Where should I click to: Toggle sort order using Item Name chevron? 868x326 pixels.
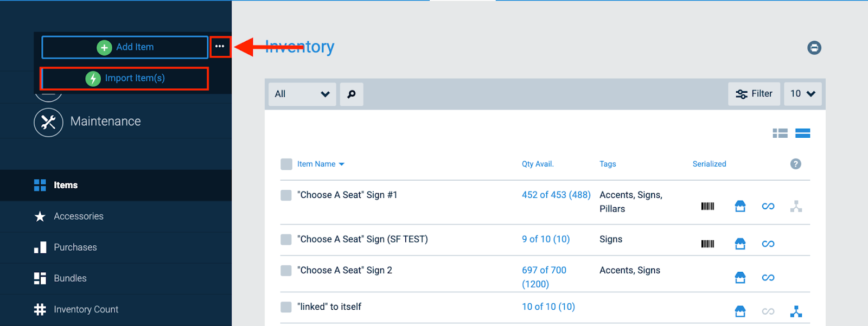pyautogui.click(x=342, y=164)
